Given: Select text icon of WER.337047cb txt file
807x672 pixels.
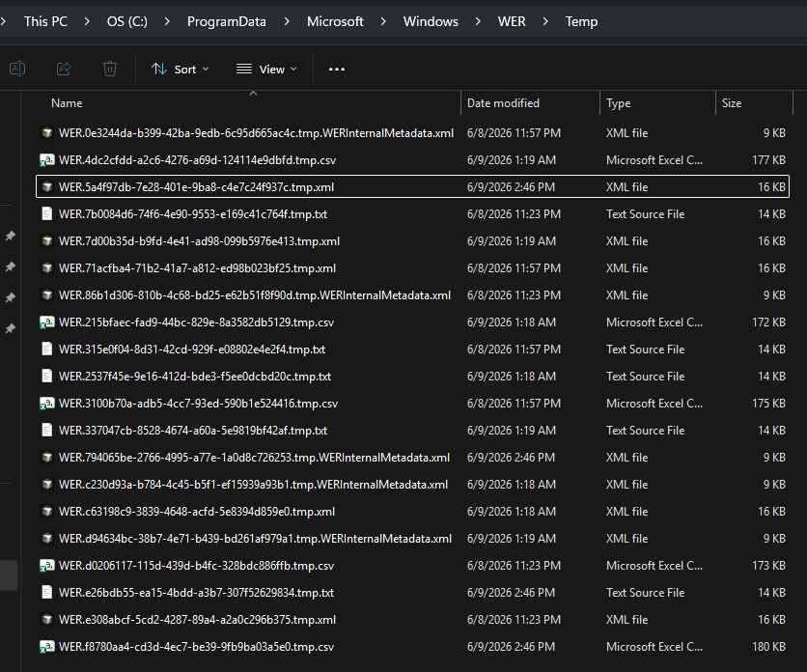Looking at the screenshot, I should click(47, 430).
